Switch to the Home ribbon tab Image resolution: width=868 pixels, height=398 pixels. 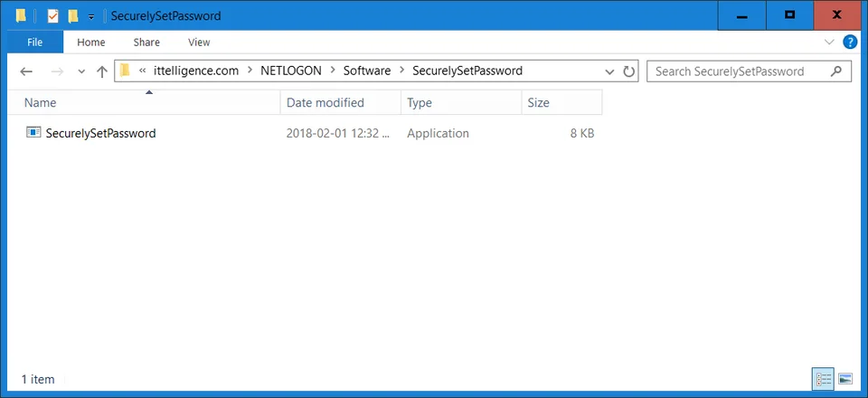[x=90, y=43]
